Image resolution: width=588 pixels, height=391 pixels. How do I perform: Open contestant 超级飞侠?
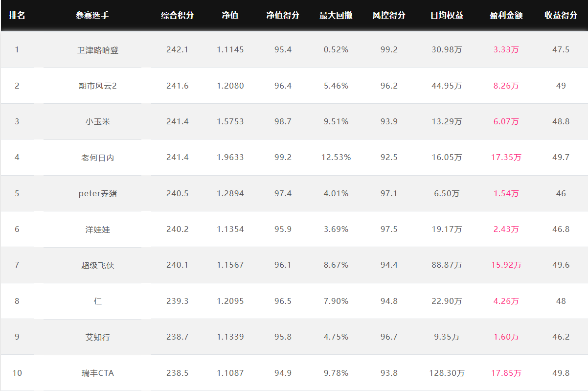pyautogui.click(x=98, y=265)
